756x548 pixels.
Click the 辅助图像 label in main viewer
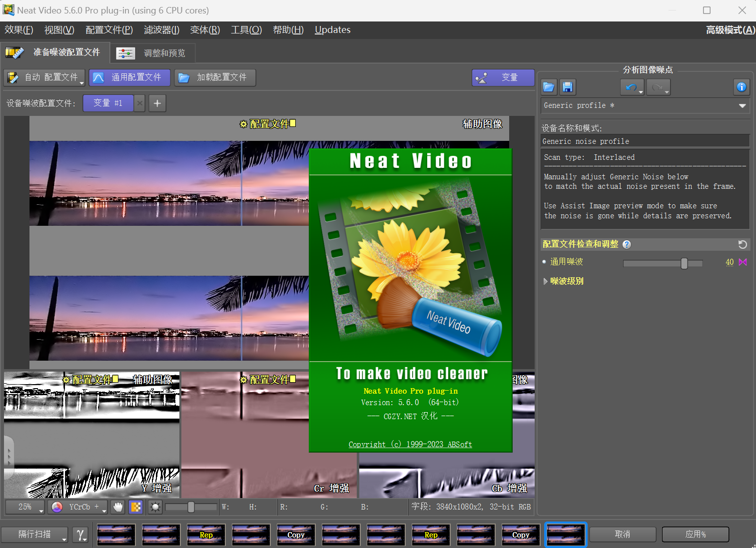(482, 124)
